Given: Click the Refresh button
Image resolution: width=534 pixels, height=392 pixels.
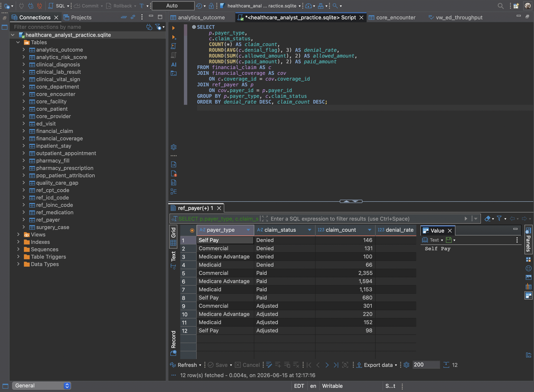Looking at the screenshot, I should point(184,365).
